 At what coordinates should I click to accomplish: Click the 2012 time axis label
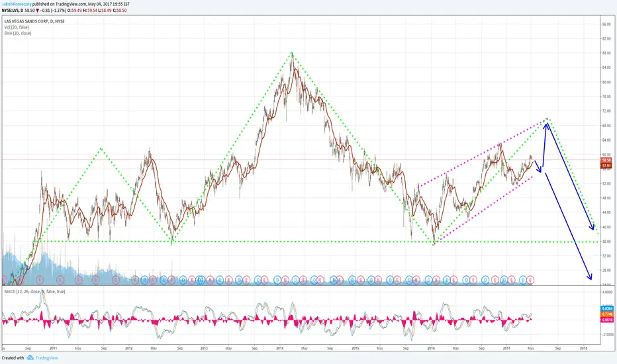[128, 348]
